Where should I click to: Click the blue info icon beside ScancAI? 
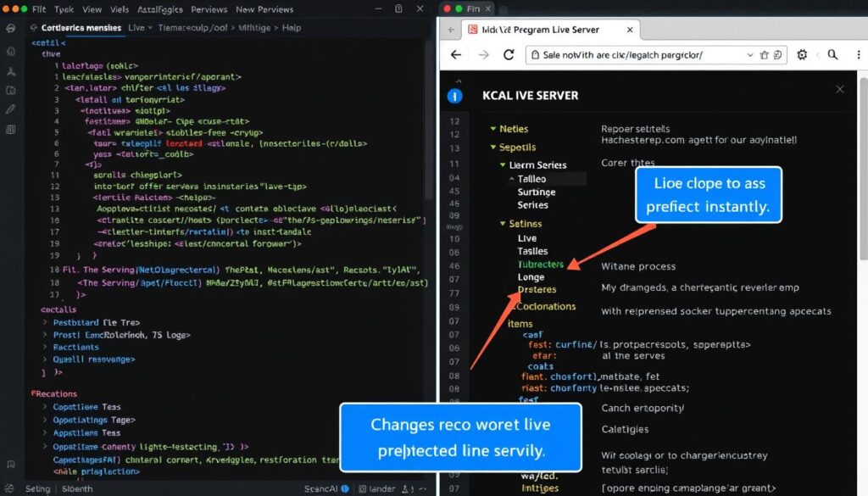pyautogui.click(x=346, y=489)
